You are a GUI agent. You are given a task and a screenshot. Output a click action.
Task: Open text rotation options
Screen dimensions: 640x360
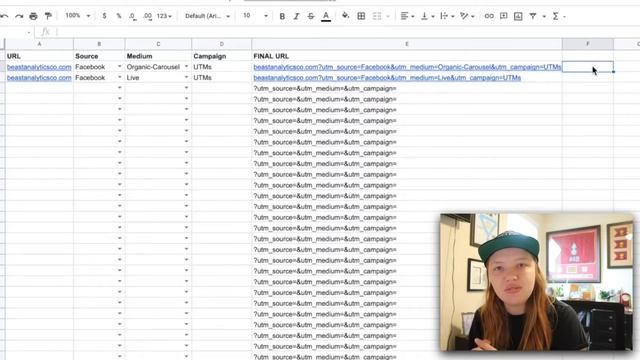[467, 16]
